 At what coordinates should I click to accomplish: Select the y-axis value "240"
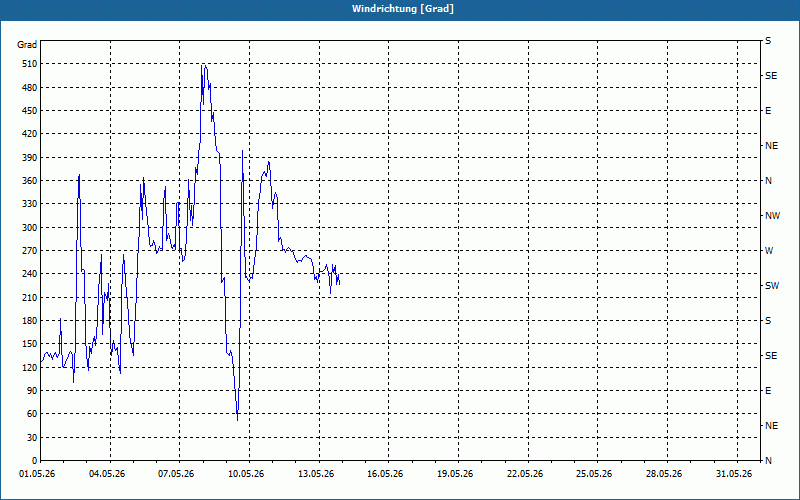(29, 274)
